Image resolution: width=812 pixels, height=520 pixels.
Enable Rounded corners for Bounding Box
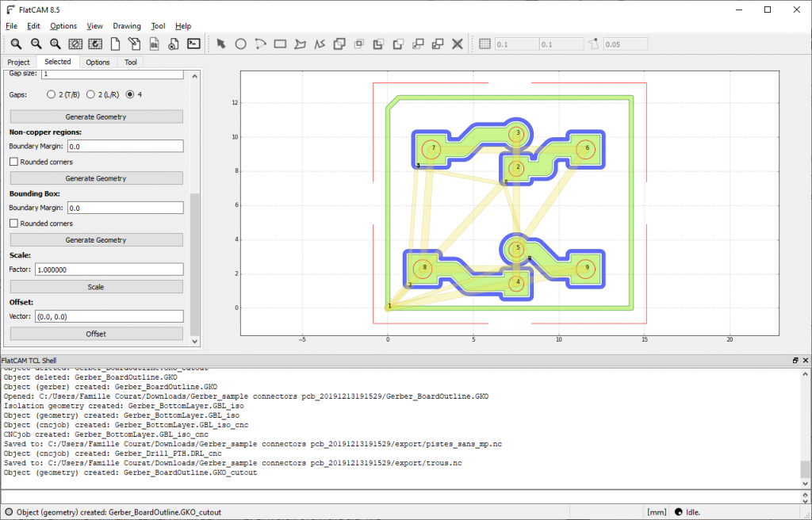coord(14,224)
